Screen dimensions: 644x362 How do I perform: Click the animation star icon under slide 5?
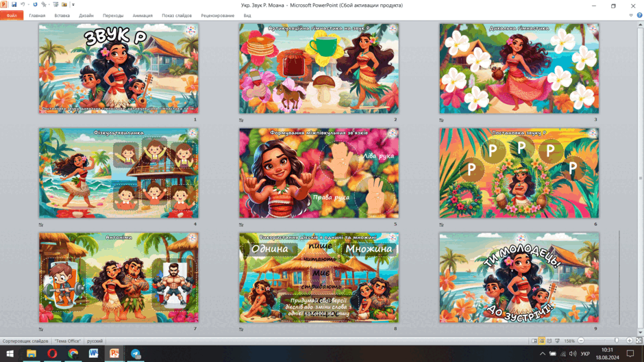241,225
